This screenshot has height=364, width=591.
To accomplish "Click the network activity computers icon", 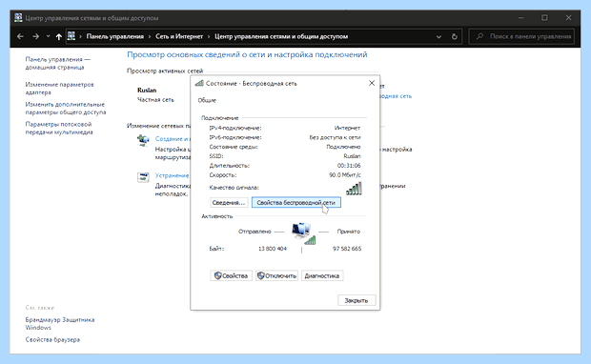I will (303, 233).
